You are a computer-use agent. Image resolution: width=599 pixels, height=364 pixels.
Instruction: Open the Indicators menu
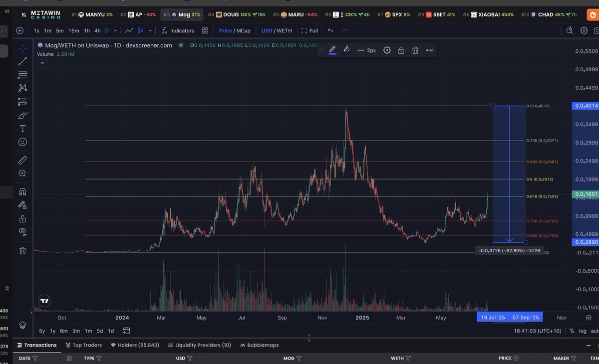point(178,30)
